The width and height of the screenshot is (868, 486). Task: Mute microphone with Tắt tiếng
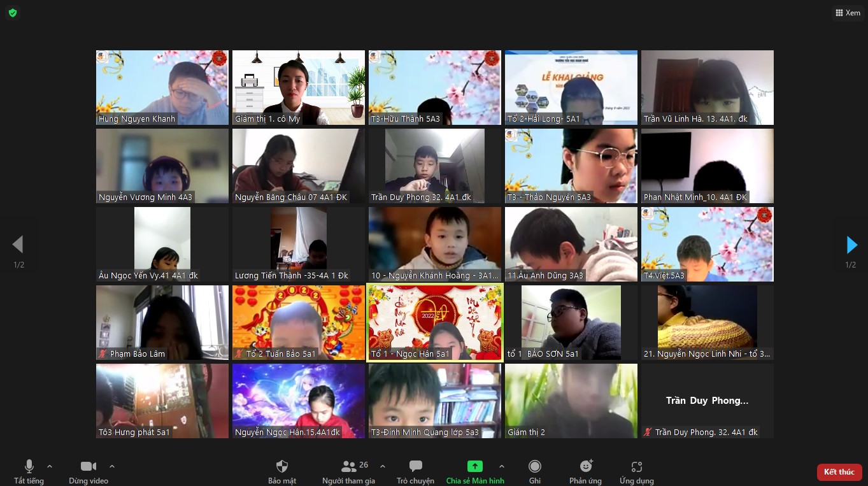point(29,467)
